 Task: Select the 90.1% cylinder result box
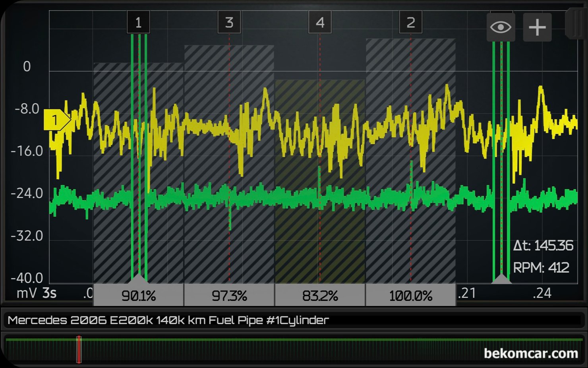tap(138, 295)
